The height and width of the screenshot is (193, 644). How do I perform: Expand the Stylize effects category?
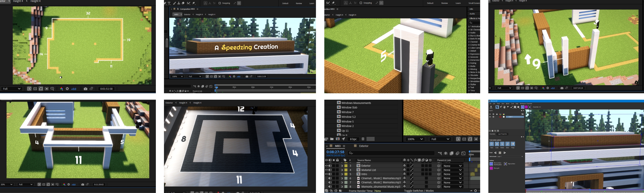pyautogui.click(x=469, y=84)
